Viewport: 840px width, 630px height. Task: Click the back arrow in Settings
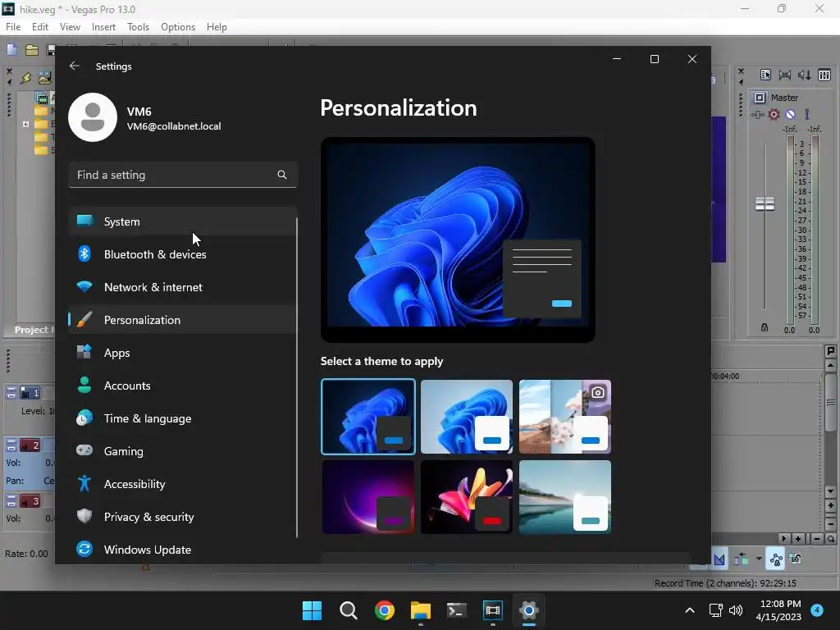75,66
